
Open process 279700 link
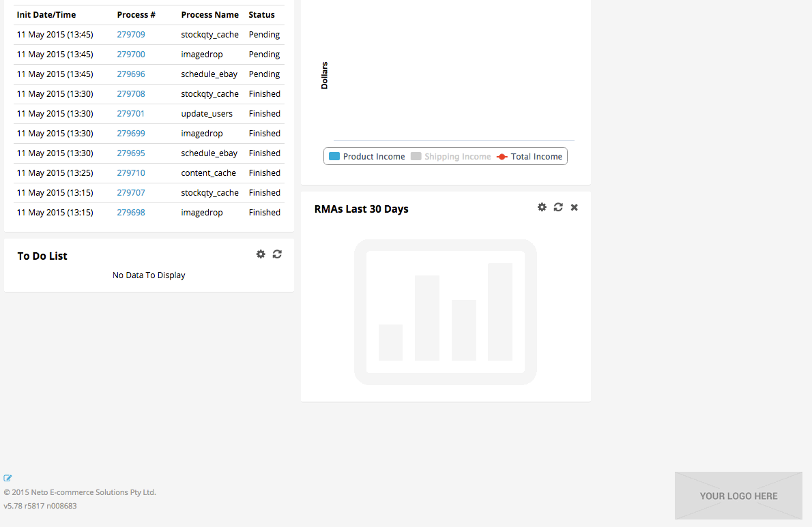coord(131,55)
